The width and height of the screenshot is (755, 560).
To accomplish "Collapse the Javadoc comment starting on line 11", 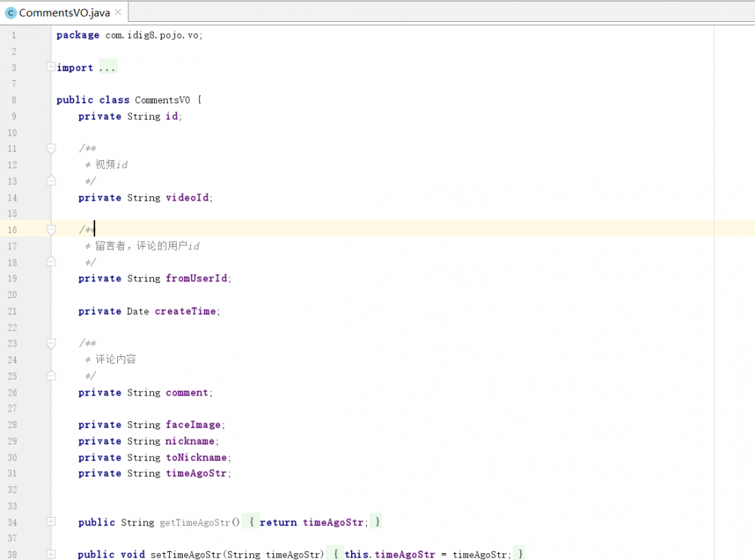I will [51, 149].
